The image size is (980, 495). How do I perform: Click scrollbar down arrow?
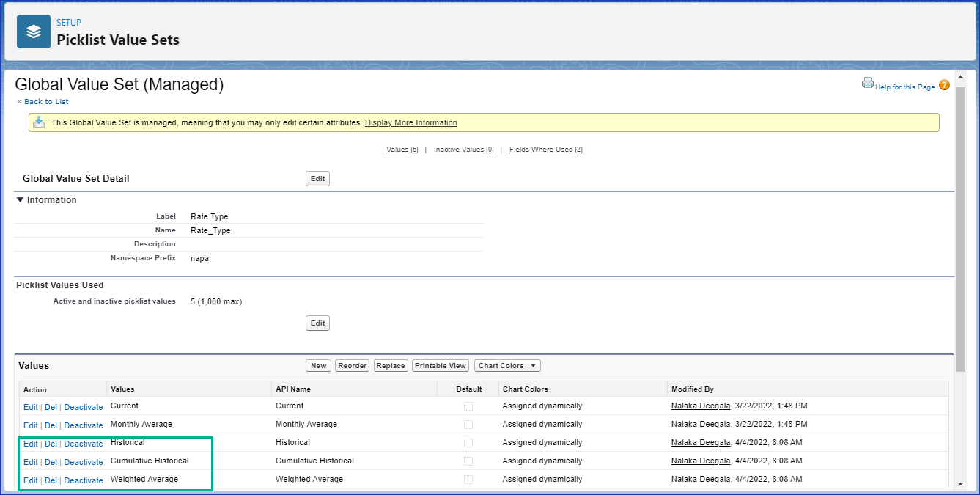(x=960, y=483)
